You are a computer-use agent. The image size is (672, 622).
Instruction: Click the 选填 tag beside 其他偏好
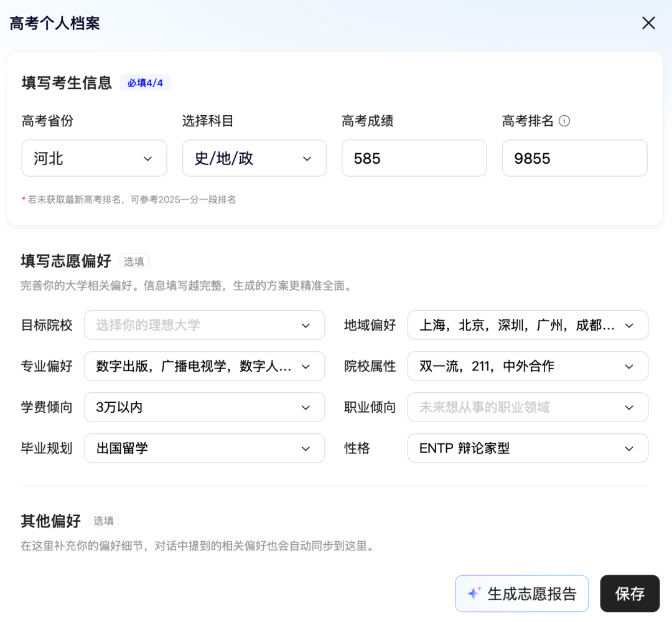point(104,521)
